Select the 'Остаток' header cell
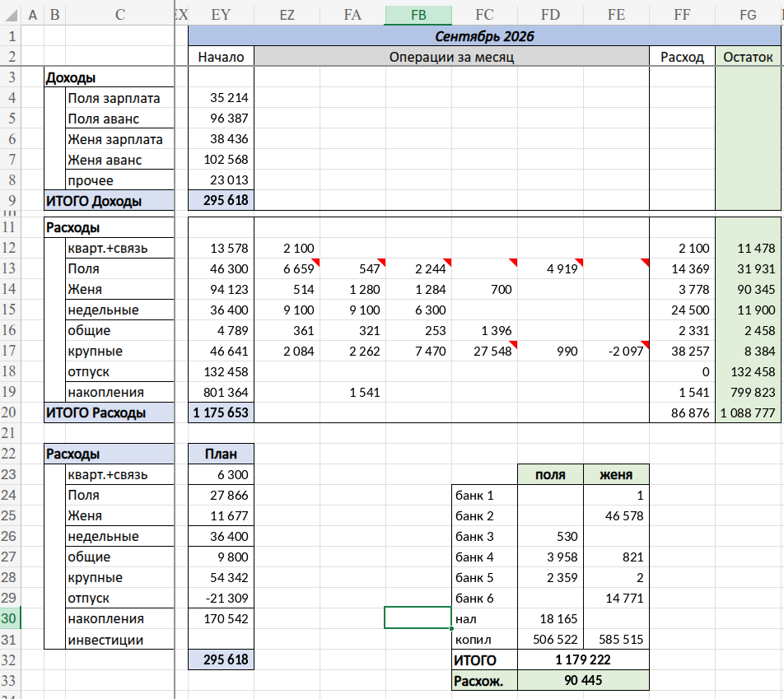Screen dimensions: 784x699 coord(748,57)
